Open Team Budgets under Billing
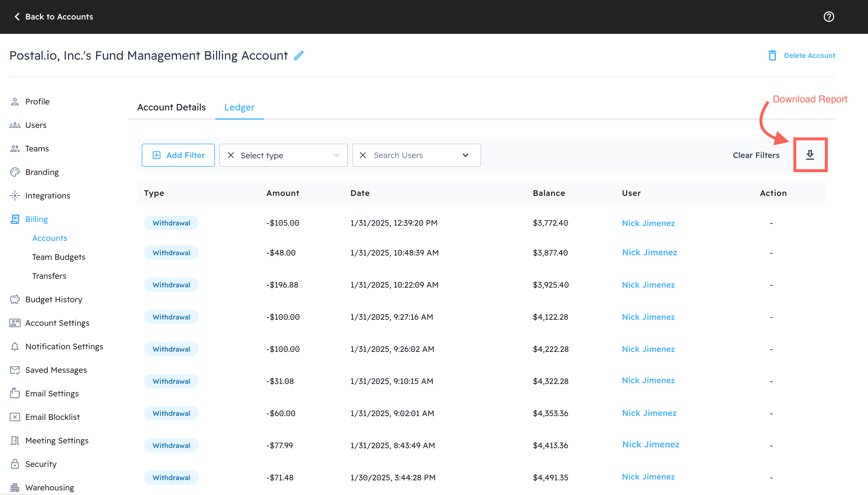This screenshot has height=495, width=868. [x=59, y=257]
